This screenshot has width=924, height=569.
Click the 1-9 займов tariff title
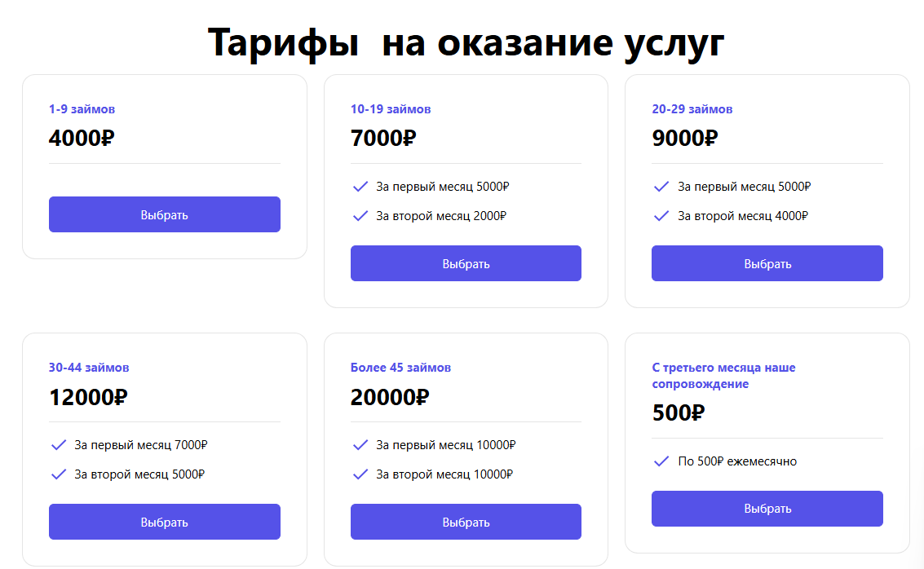[x=82, y=109]
